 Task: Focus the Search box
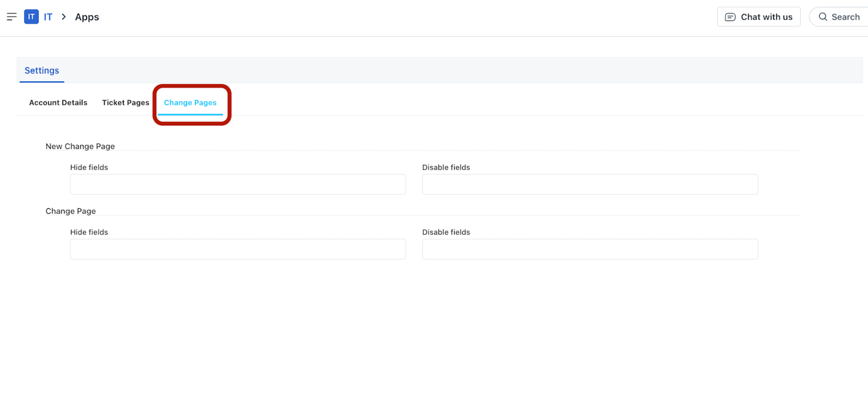click(x=839, y=17)
